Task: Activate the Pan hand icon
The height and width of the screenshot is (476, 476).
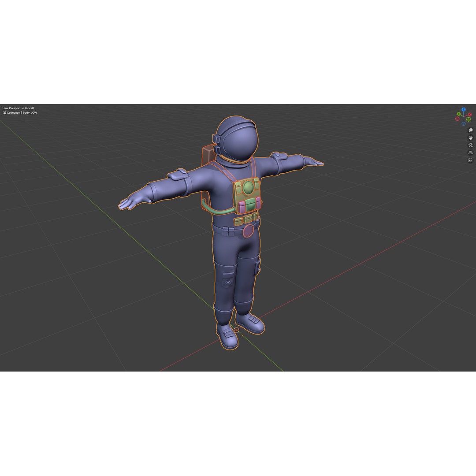Action: (470, 138)
